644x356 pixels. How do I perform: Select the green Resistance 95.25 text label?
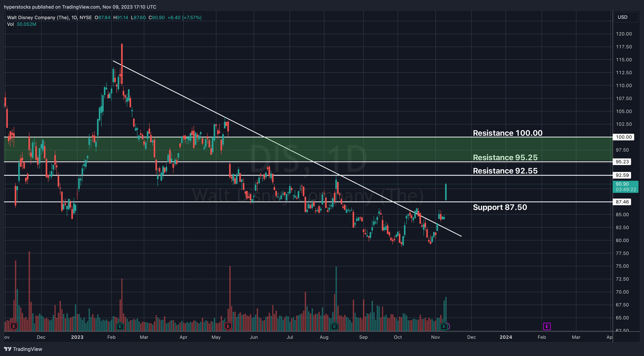click(505, 157)
